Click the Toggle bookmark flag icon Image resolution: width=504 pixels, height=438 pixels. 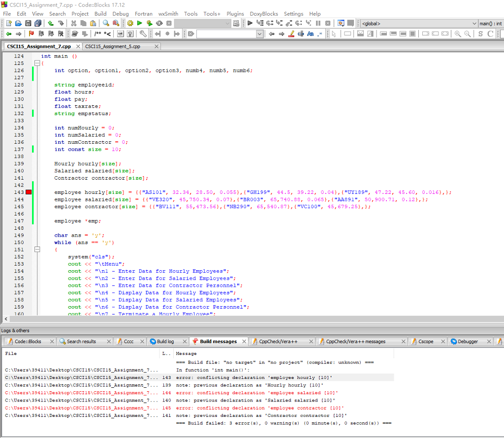31,34
